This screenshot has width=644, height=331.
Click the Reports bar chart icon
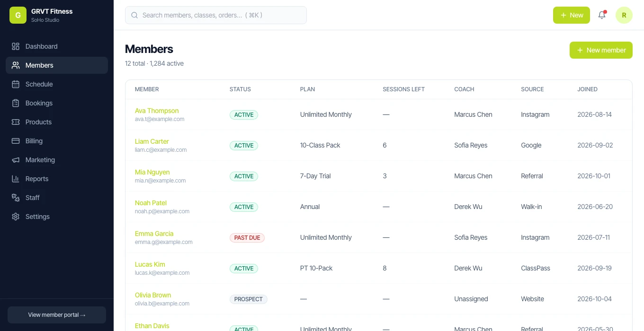coord(16,179)
